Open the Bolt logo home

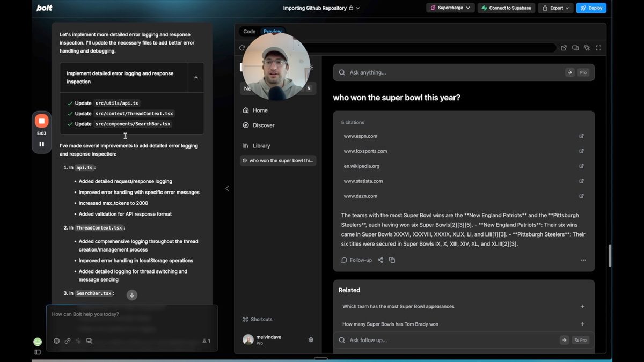[x=44, y=8]
